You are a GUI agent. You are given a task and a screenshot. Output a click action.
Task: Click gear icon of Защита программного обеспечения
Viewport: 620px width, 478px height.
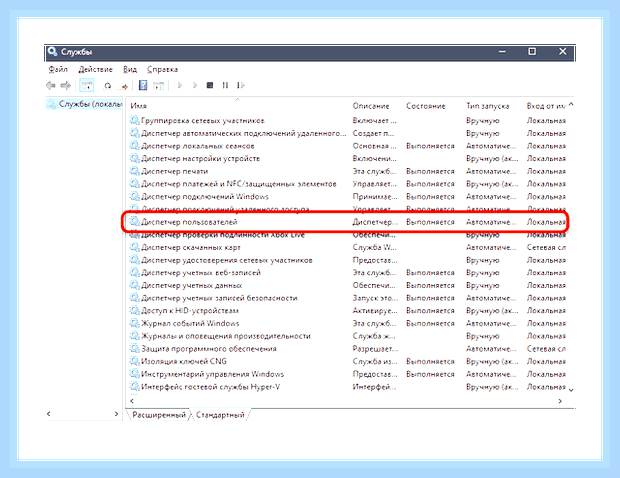pos(134,348)
